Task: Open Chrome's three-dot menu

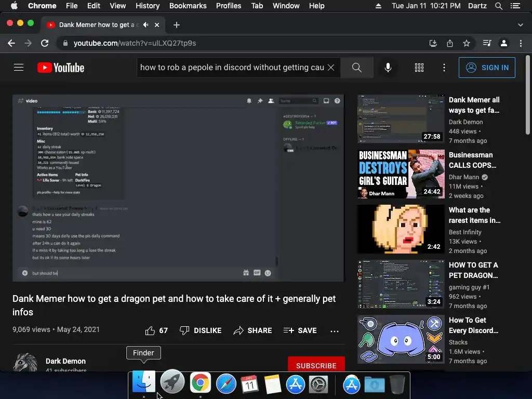Action: (521, 43)
